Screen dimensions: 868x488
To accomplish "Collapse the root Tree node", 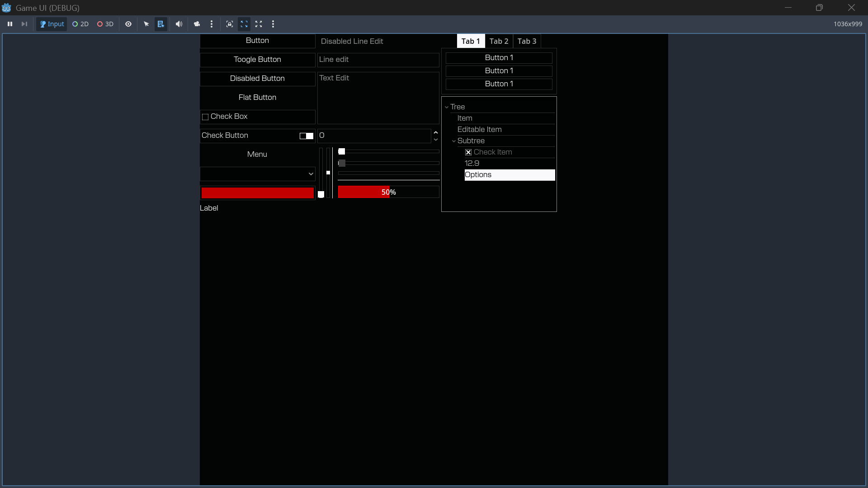I will pos(447,107).
